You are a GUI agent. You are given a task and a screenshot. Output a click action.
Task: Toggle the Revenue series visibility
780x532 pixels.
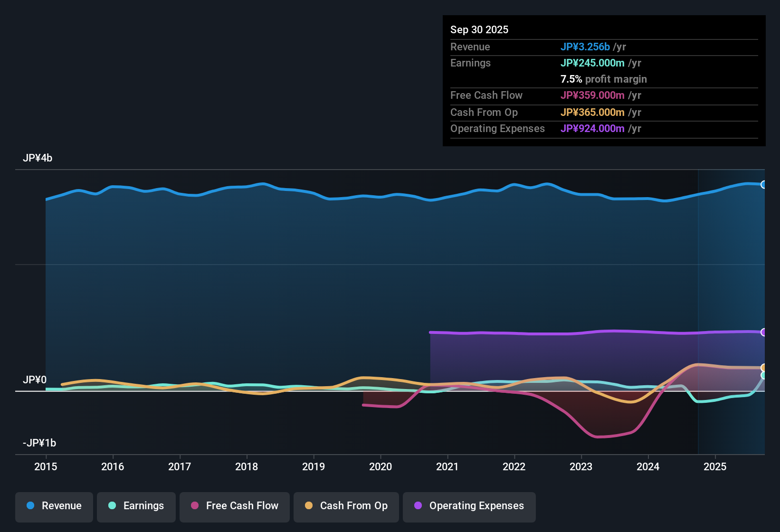54,506
